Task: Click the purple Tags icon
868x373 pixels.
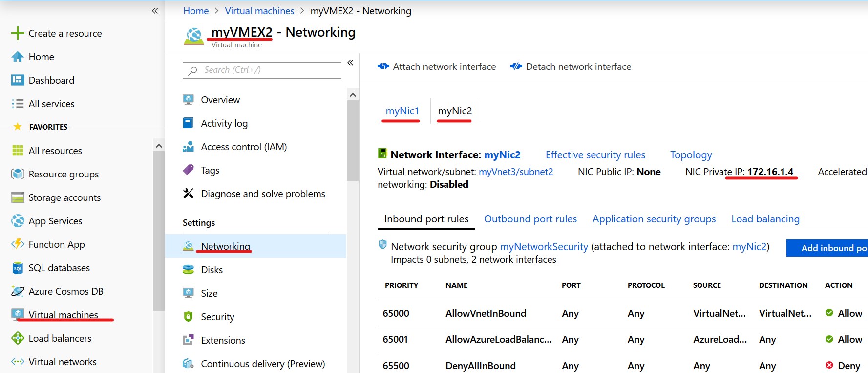Action: point(188,170)
